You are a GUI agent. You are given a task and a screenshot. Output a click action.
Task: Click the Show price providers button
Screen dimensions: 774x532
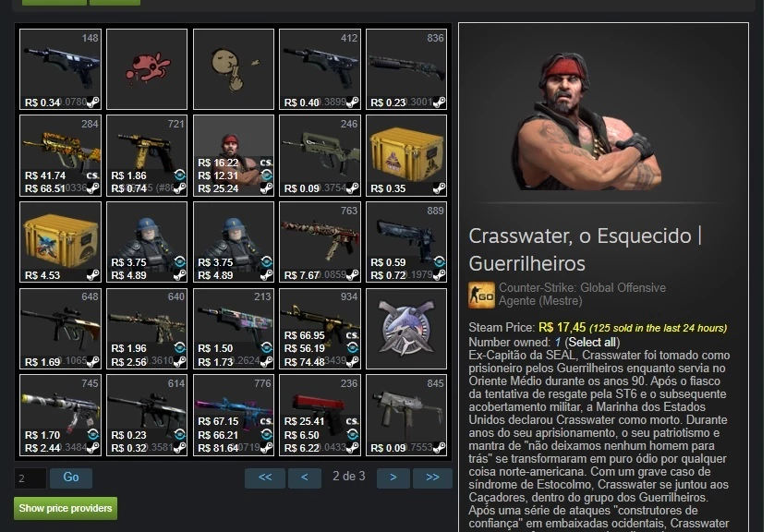pyautogui.click(x=66, y=508)
